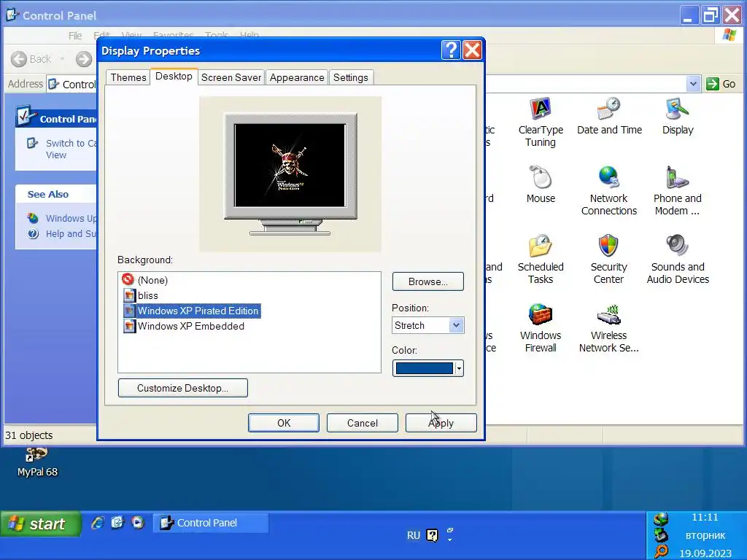Open the Start menu
This screenshot has height=560, width=747.
click(41, 524)
